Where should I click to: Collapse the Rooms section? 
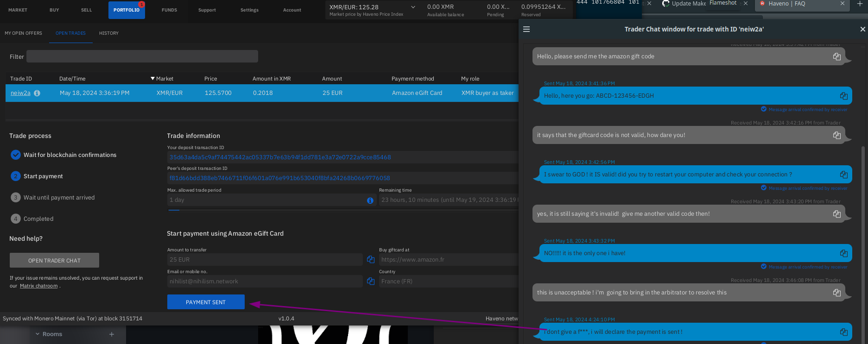click(38, 334)
